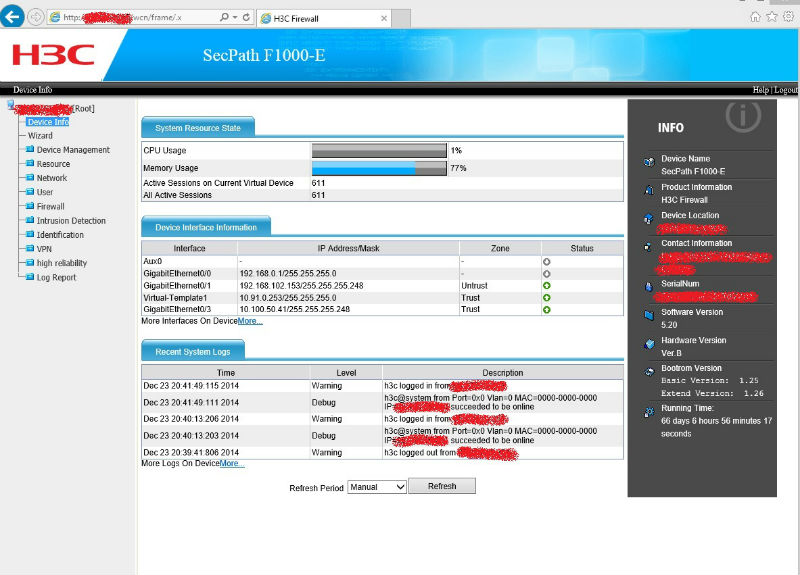Click the Virtual-Template1 green status icon
800x575 pixels.
pyautogui.click(x=546, y=297)
